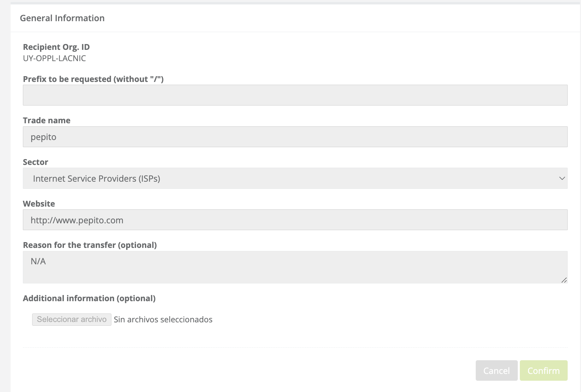Click the General Information panel heading

(x=62, y=18)
